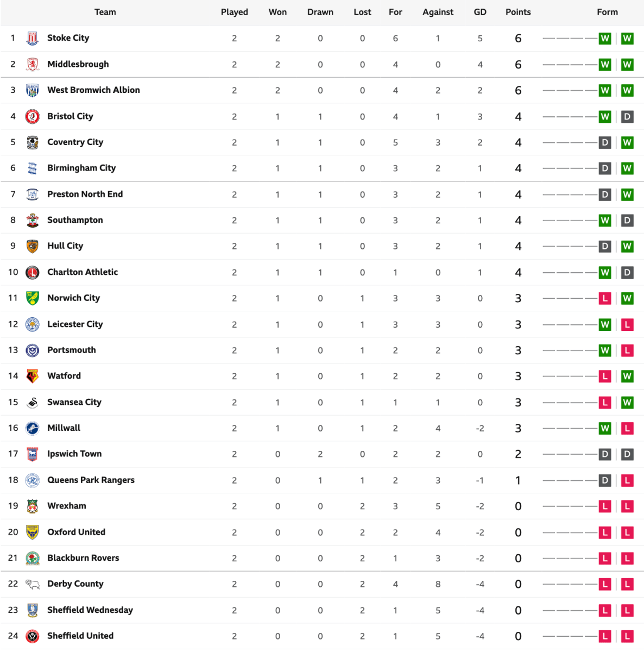
Task: Click the Watford club crest icon
Action: (x=33, y=376)
